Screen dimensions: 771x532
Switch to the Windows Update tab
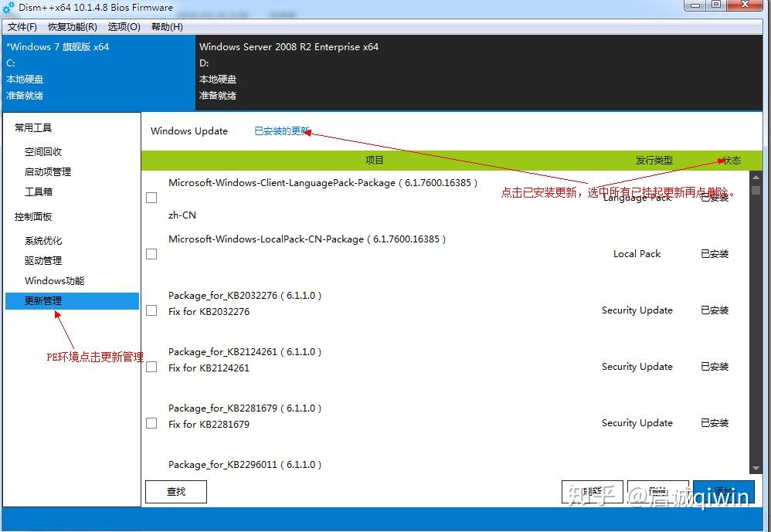coord(189,131)
